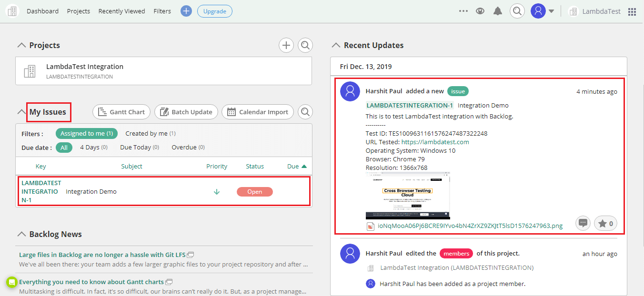644x296 pixels.
Task: Switch to the Dashboard tab
Action: click(42, 11)
